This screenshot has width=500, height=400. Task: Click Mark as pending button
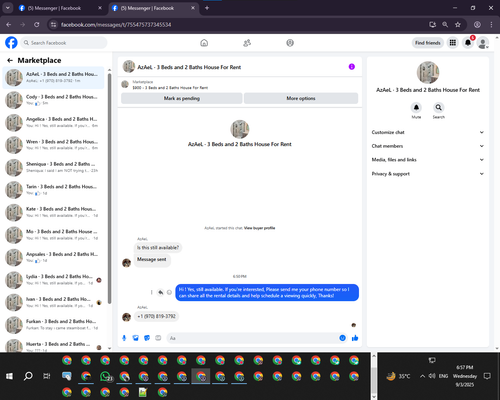coord(182,98)
